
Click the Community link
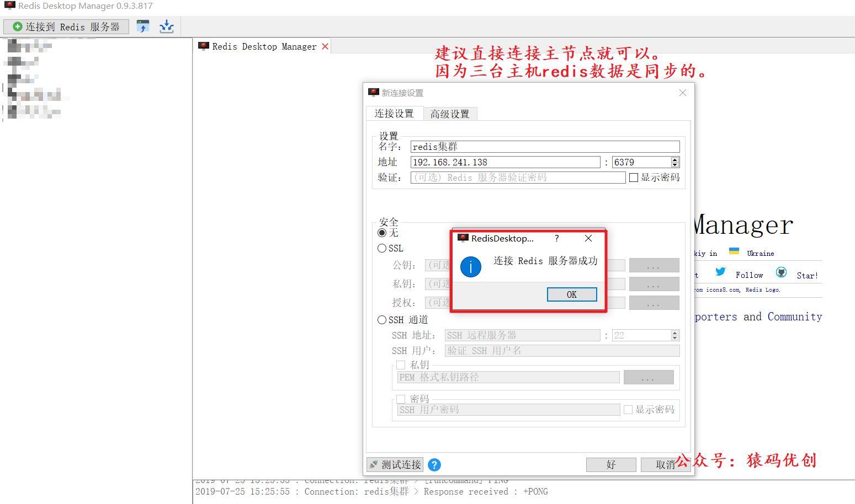(x=795, y=317)
